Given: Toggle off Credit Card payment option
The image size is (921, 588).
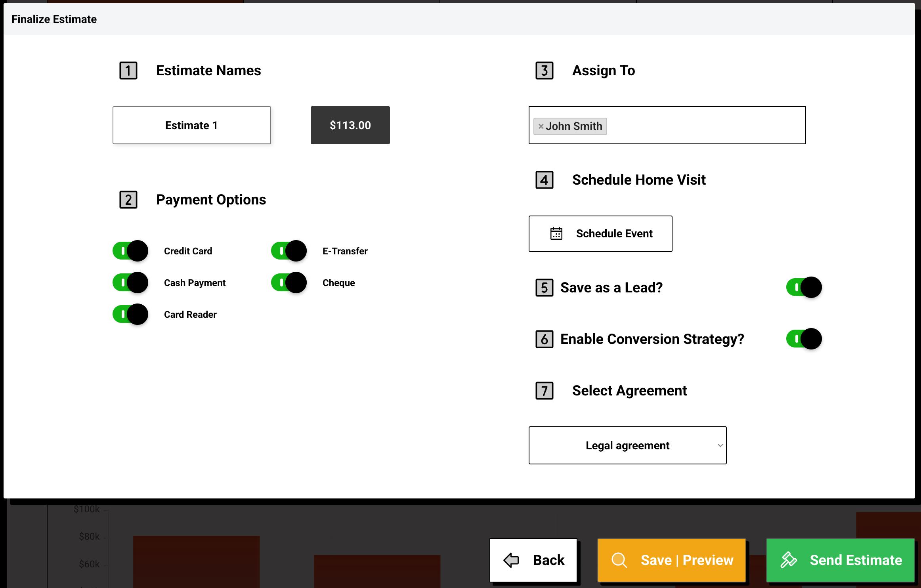Looking at the screenshot, I should tap(130, 251).
